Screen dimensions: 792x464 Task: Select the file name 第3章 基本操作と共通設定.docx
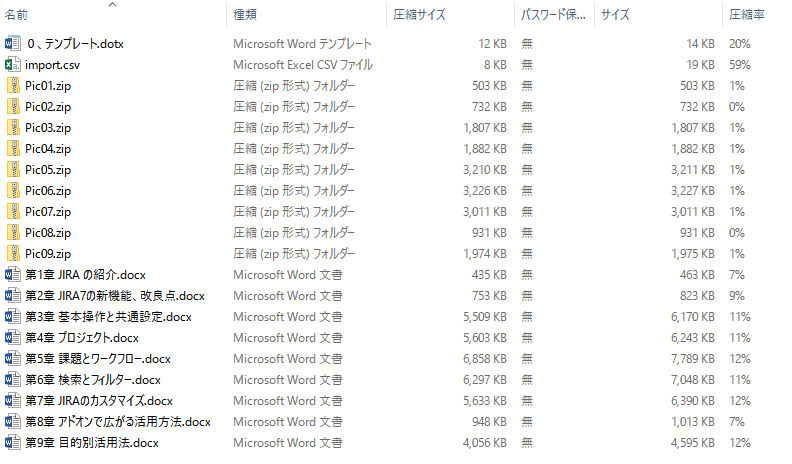point(109,317)
